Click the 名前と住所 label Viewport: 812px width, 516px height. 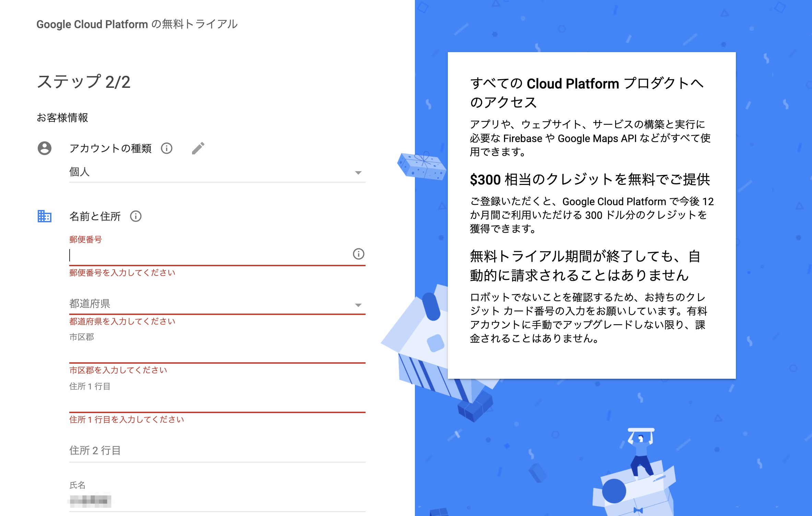[95, 216]
